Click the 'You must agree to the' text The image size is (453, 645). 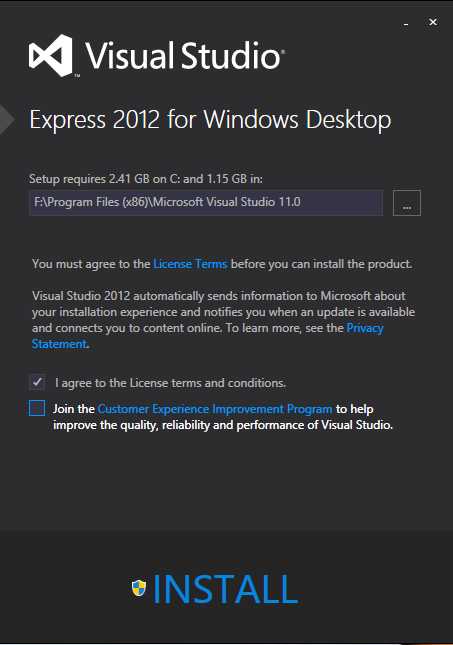click(x=91, y=264)
